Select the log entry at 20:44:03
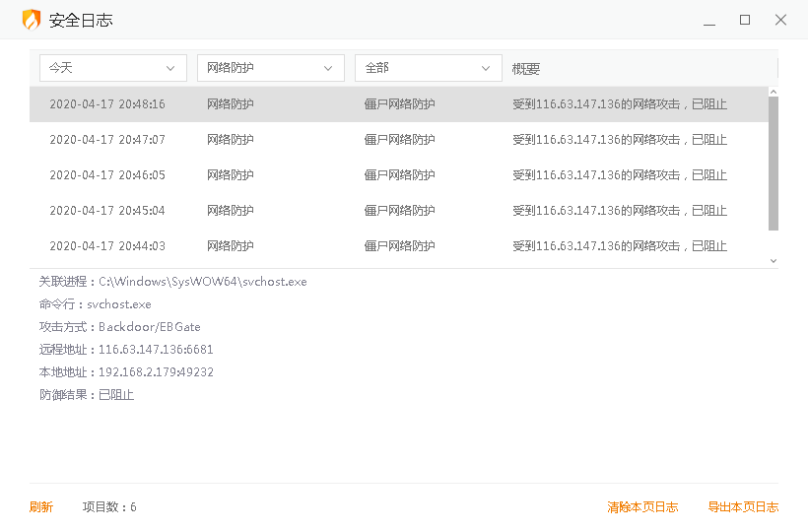This screenshot has width=808, height=532. pos(394,246)
